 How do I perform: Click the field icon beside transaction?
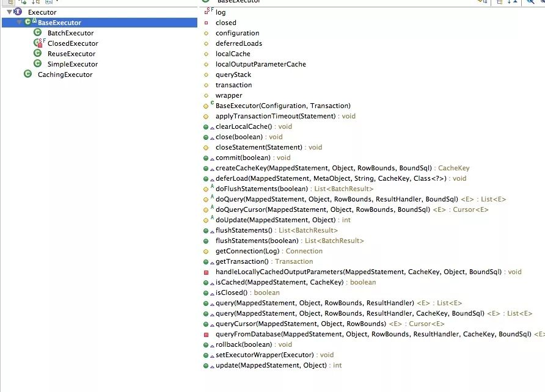click(206, 85)
